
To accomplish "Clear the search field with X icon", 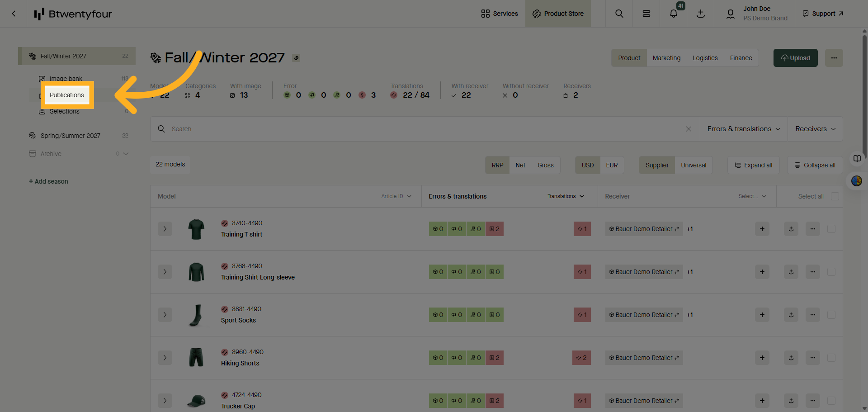I will pos(688,129).
